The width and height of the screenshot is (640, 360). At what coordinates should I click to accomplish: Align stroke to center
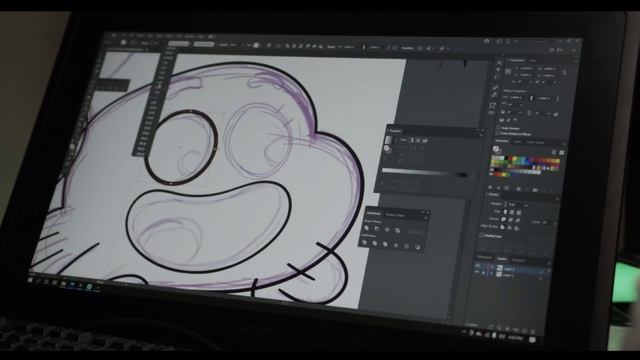point(502,227)
